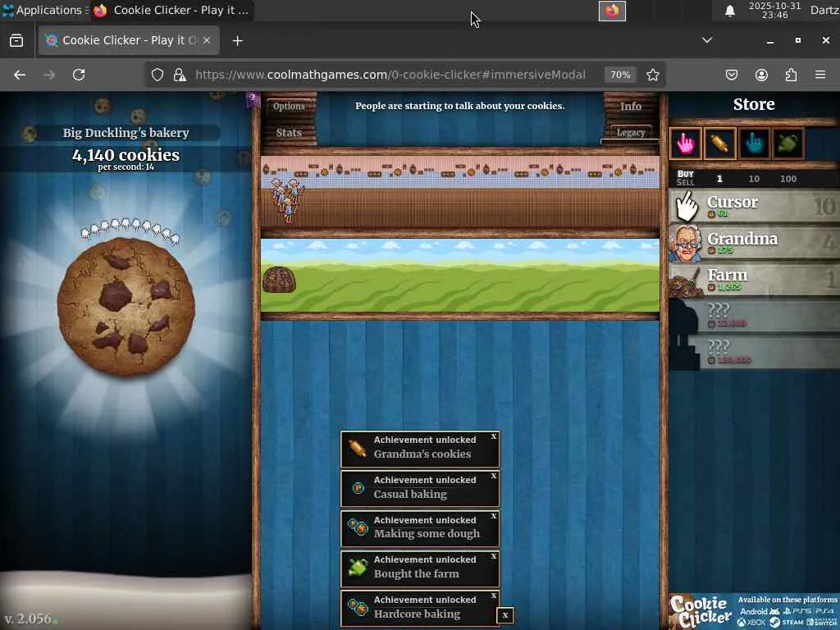Viewport: 840px width, 630px height.
Task: Select the Cookie Clicker browser tab
Action: pyautogui.click(x=129, y=40)
